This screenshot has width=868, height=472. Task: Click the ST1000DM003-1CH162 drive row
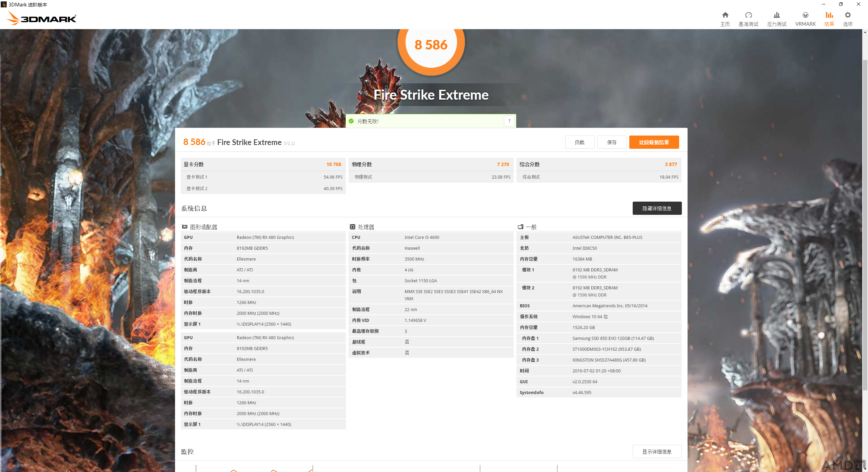599,349
